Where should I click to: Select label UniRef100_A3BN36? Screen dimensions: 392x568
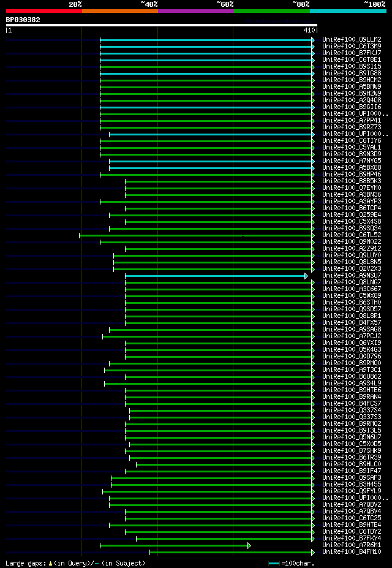352,194
